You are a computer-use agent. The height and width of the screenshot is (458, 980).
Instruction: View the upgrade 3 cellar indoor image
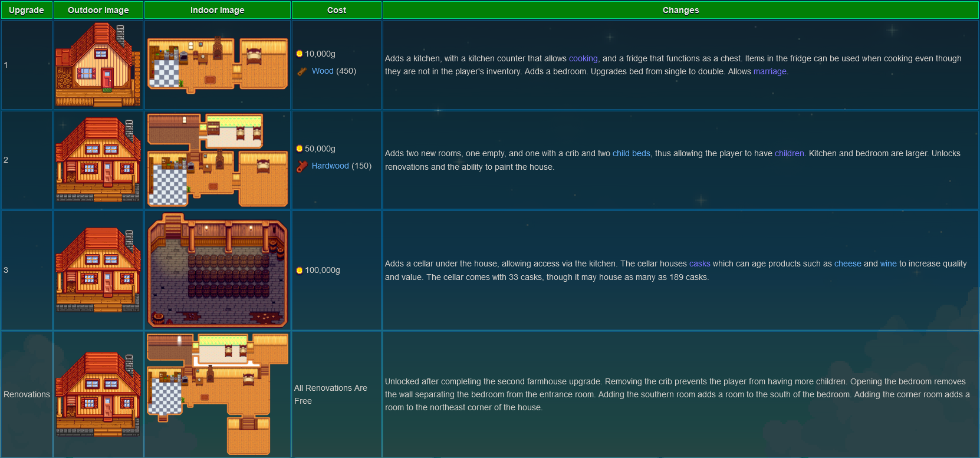(218, 270)
